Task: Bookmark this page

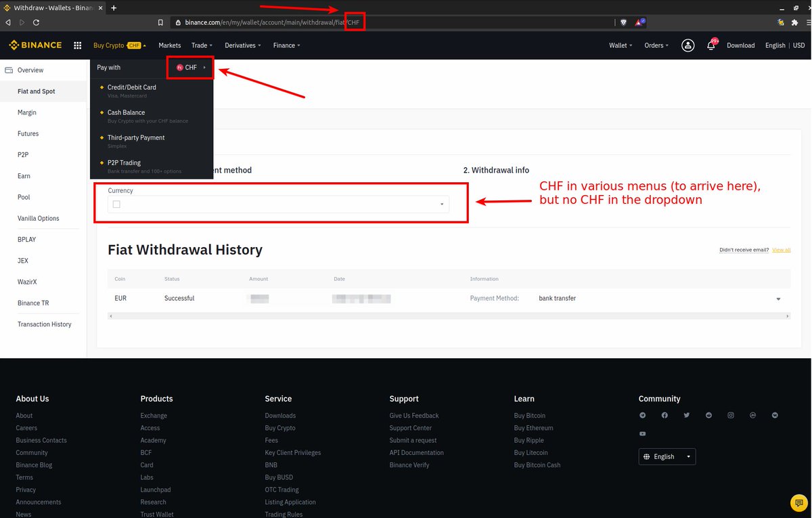Action: tap(160, 22)
